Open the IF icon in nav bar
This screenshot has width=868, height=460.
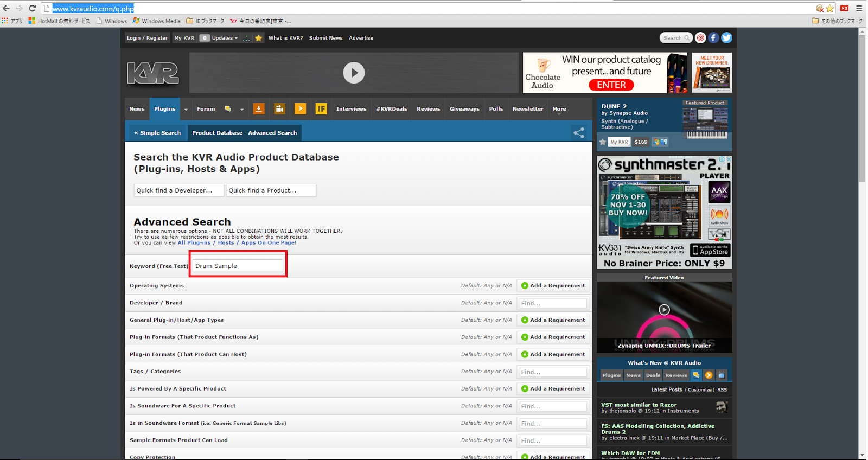[321, 109]
